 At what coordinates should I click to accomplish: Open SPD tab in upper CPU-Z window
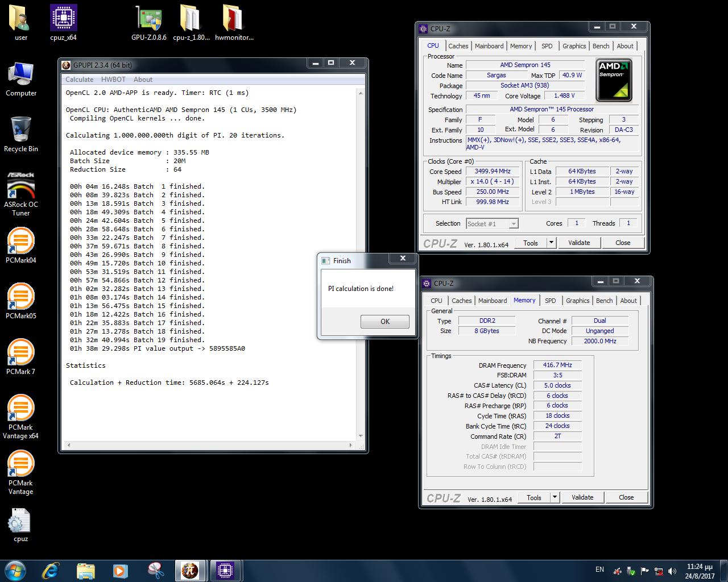[x=547, y=46]
